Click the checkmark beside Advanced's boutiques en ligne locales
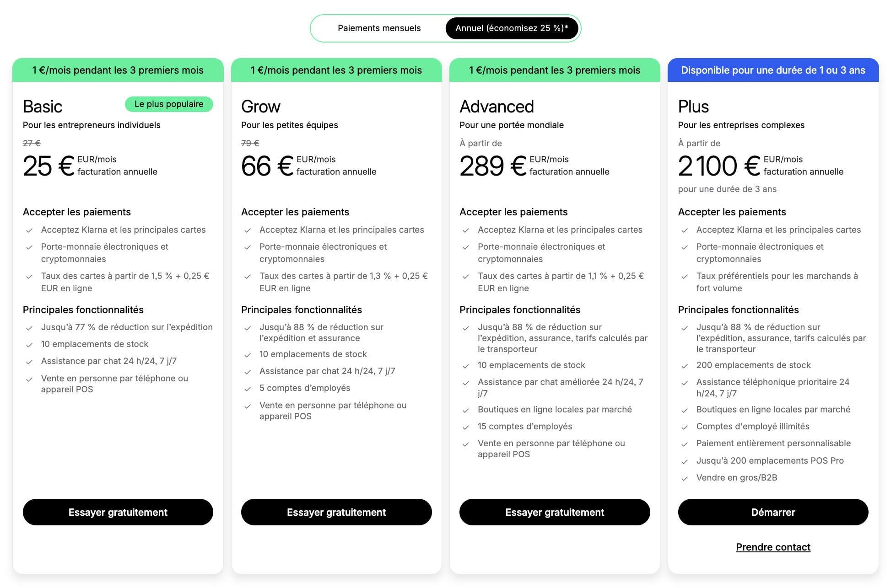 466,409
